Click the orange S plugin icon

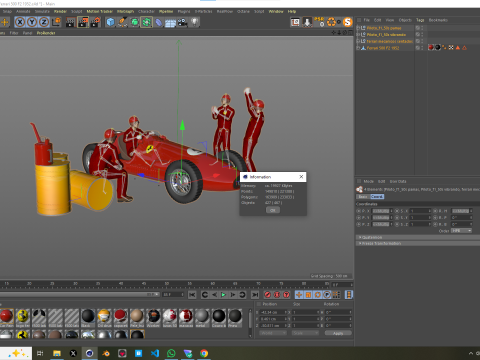[348, 22]
